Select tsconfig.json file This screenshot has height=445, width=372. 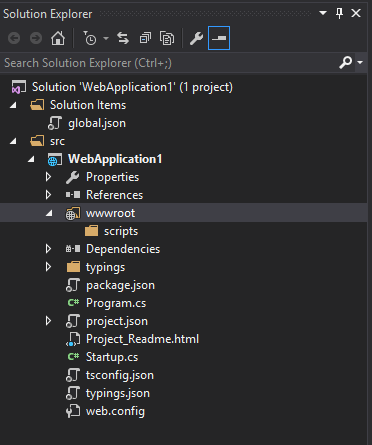tap(120, 375)
